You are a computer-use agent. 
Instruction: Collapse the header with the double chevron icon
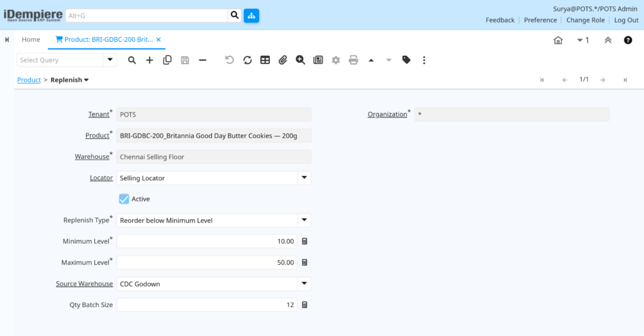point(608,40)
